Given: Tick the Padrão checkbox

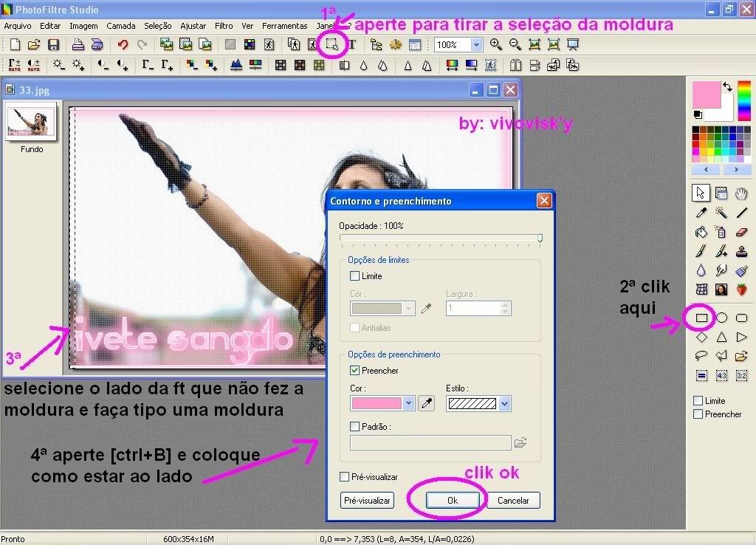Looking at the screenshot, I should pos(355,427).
